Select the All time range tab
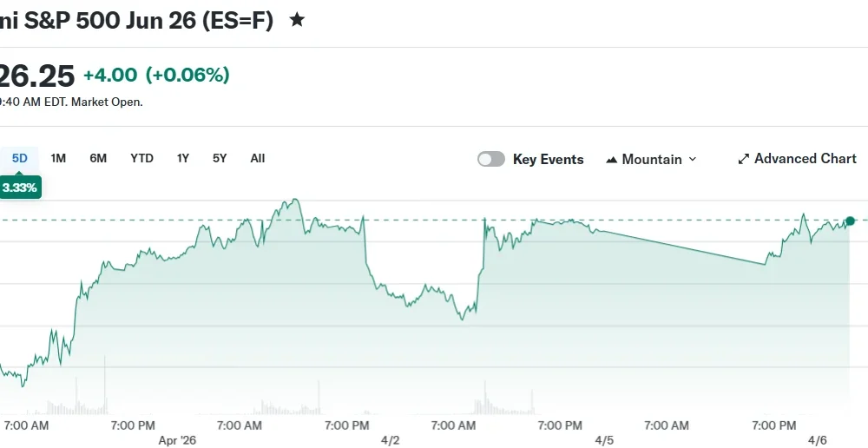 coord(258,158)
